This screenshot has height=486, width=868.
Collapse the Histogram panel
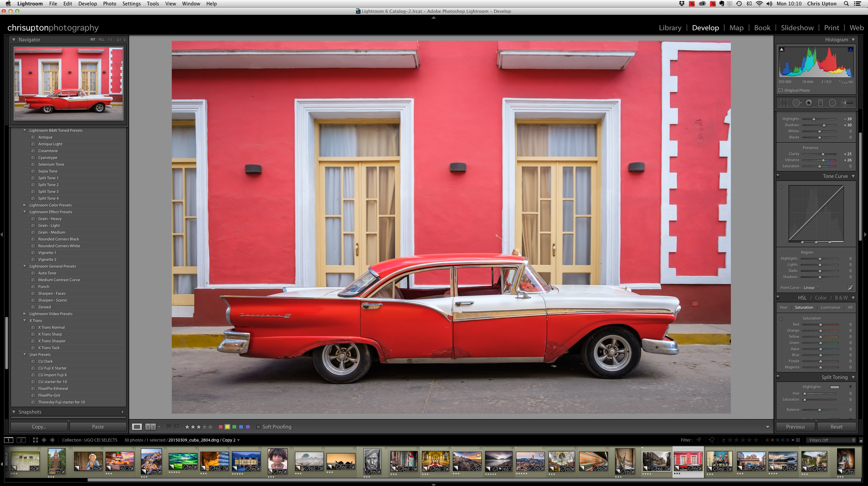pos(853,40)
